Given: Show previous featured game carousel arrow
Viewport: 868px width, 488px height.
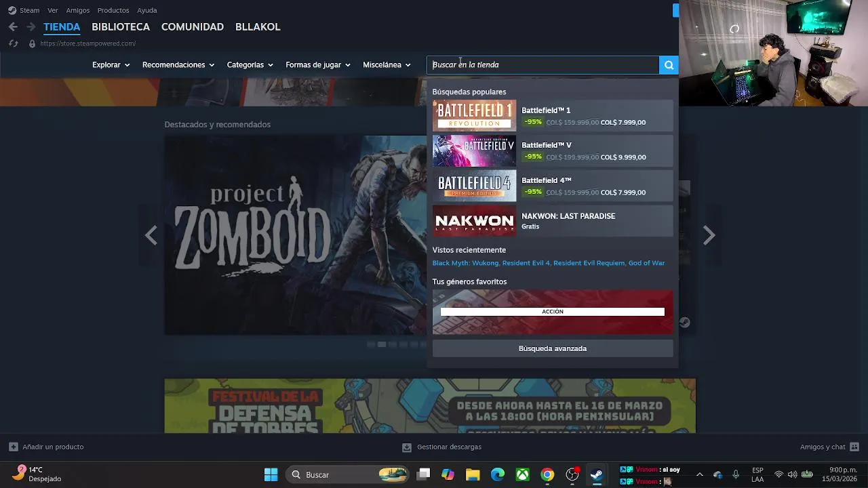Looking at the screenshot, I should click(151, 235).
